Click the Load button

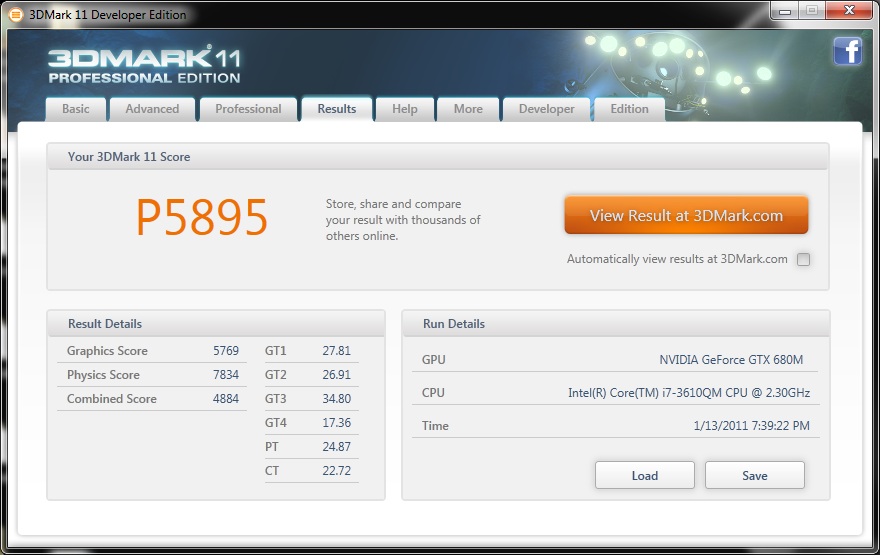click(x=645, y=476)
